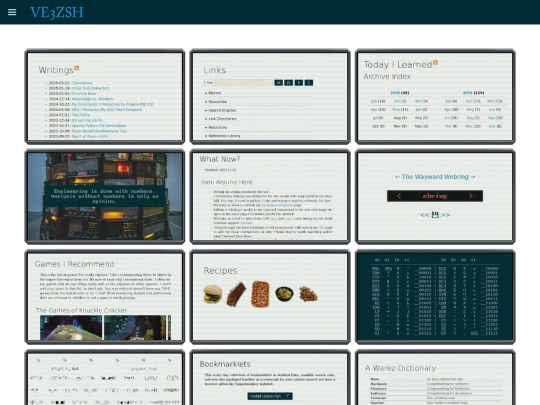The height and width of the screenshot is (405, 540).
Task: Expand the Favourites links section
Action: point(259,102)
